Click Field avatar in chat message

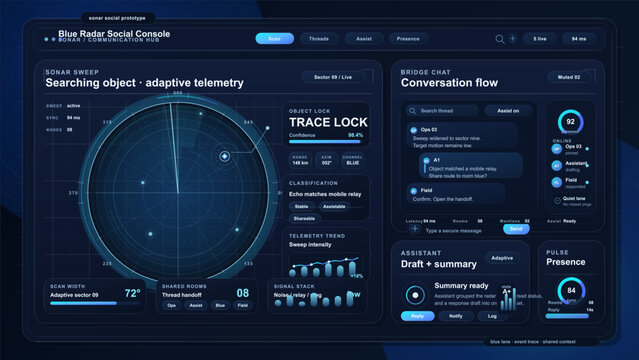pos(414,191)
